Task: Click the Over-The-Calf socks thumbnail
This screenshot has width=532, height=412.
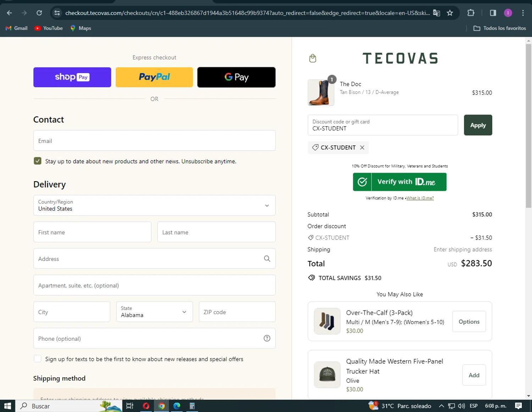Action: tap(327, 321)
